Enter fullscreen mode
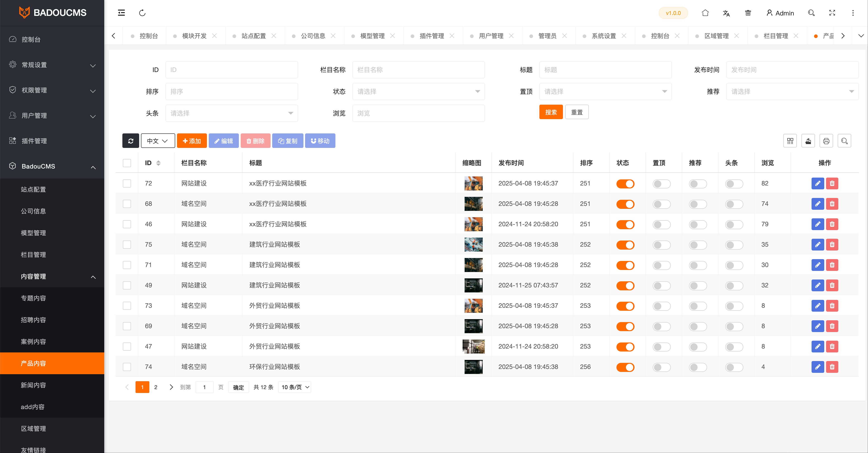 [x=832, y=13]
